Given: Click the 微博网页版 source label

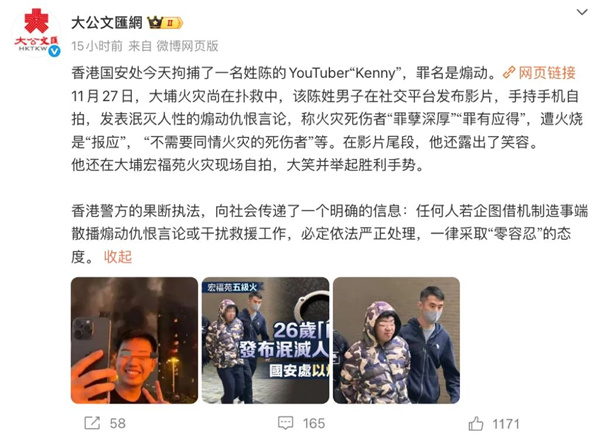Looking at the screenshot, I should 187,46.
